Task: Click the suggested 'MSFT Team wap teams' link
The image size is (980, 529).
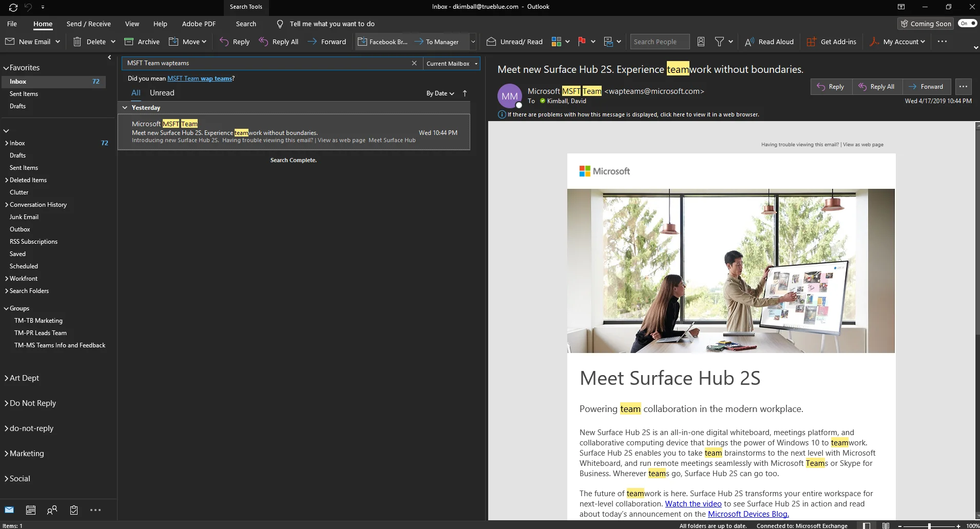Action: click(x=200, y=79)
